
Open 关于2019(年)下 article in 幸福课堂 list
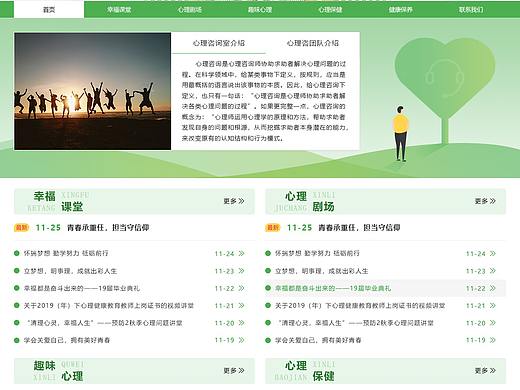click(x=109, y=306)
